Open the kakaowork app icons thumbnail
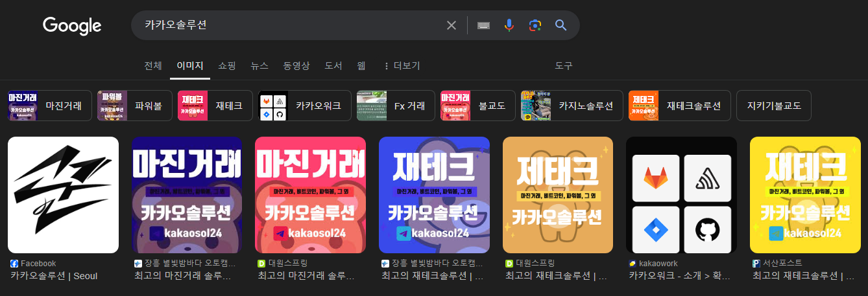The width and height of the screenshot is (868, 296). [681, 195]
